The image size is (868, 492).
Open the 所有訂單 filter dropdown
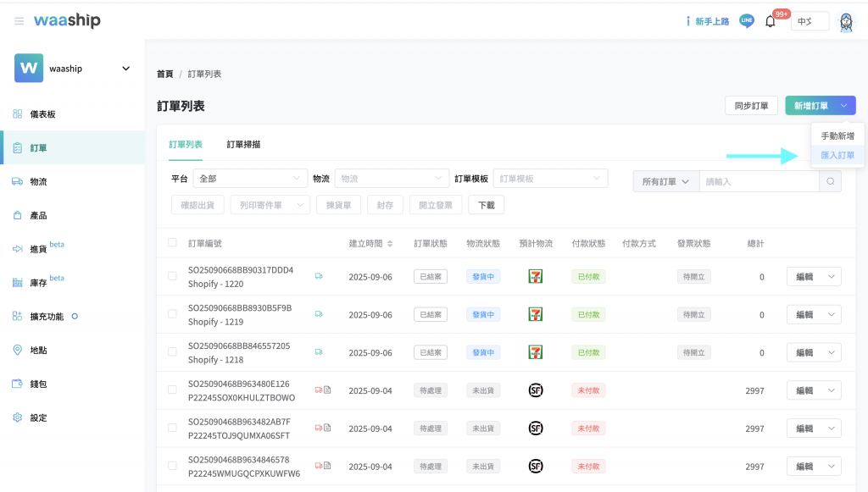pos(665,181)
